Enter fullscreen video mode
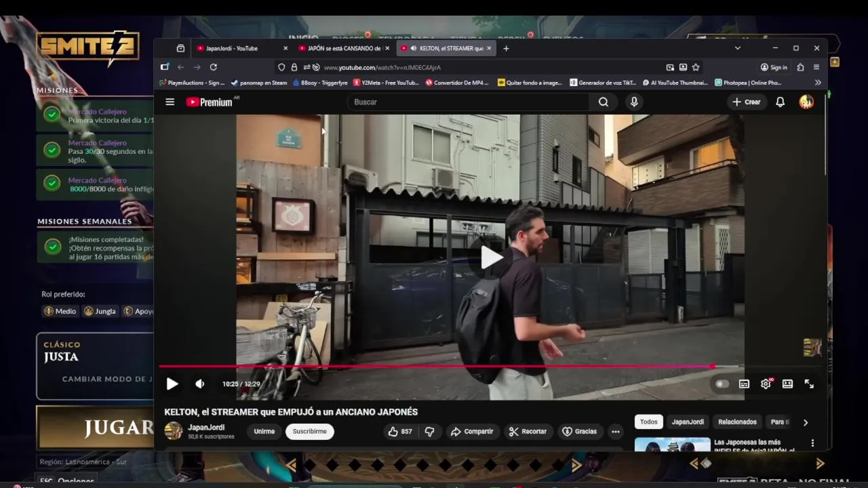 809,384
